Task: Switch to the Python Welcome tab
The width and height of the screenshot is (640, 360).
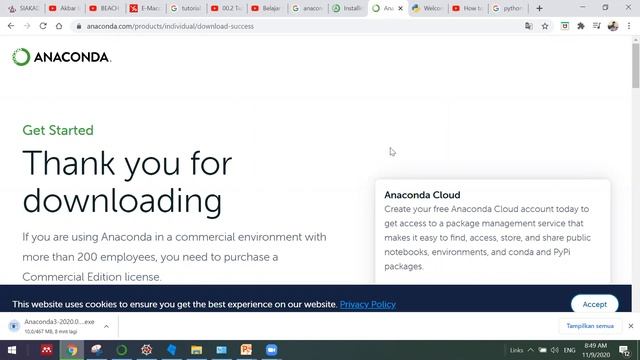Action: 427,8
